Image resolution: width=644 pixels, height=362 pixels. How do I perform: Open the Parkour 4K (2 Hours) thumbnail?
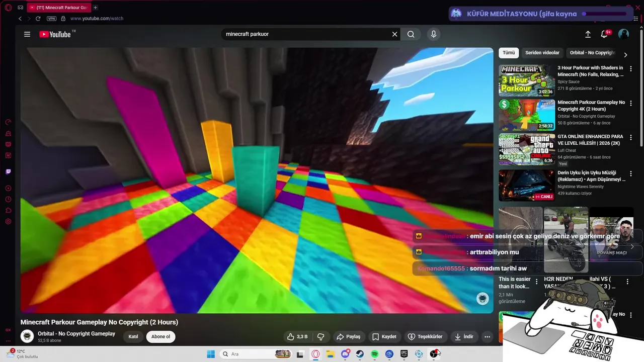527,115
